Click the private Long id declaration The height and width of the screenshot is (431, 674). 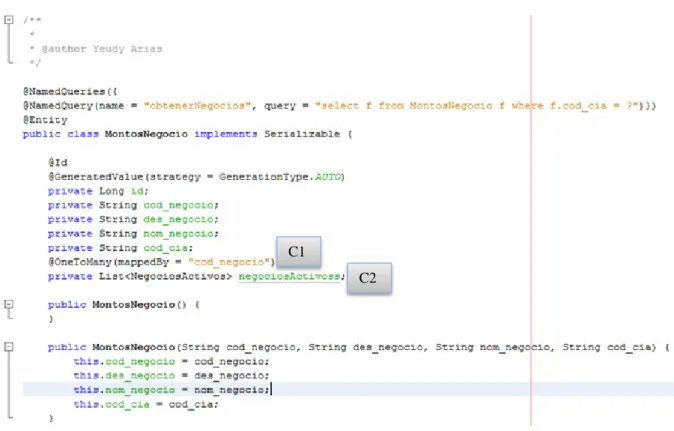[x=98, y=191]
